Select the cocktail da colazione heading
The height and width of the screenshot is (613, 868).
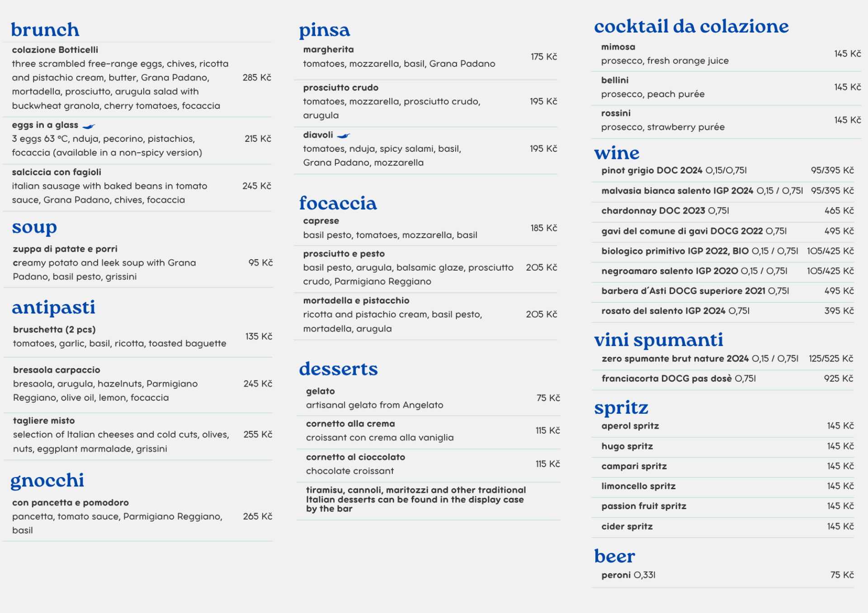691,26
